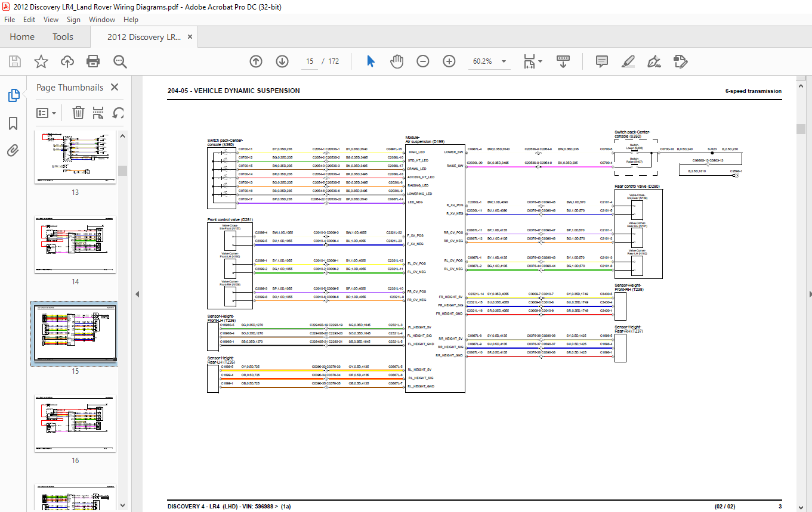Go to the next page with the down arrow
The image size is (812, 512).
click(x=282, y=61)
